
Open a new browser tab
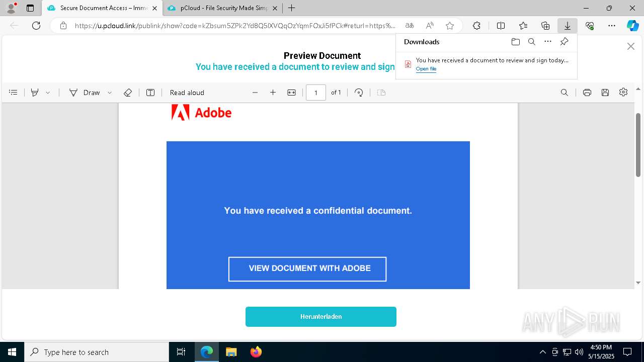pyautogui.click(x=292, y=8)
